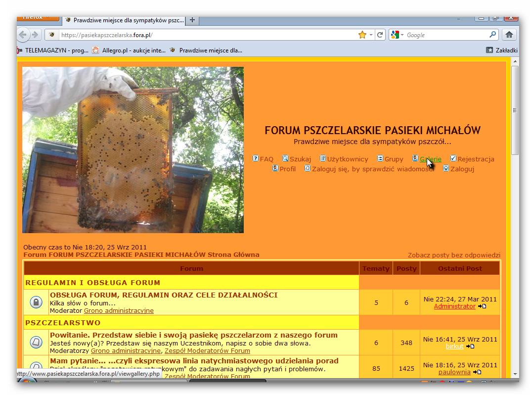Open Obsługa Forum, Regulamin oraz Cele Działalności
Screen dimensions: 532x395
(x=164, y=295)
